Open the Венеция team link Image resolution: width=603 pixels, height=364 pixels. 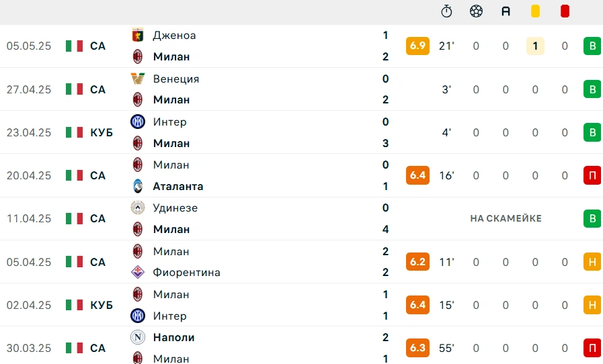click(176, 79)
